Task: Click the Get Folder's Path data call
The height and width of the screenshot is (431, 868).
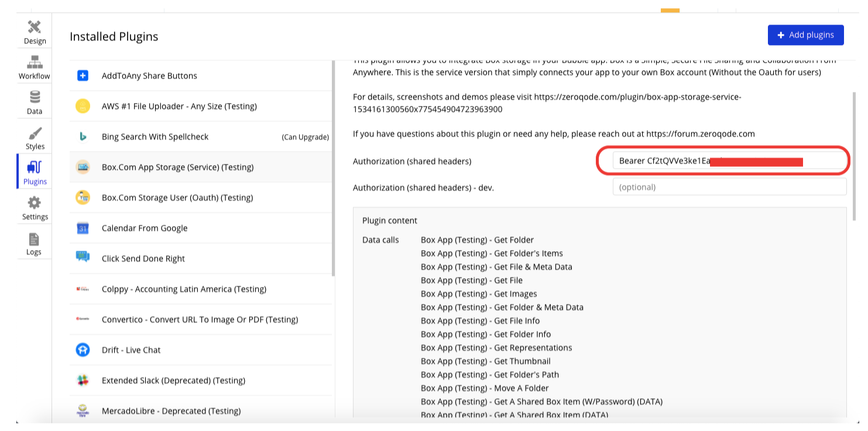Action: coord(490,374)
